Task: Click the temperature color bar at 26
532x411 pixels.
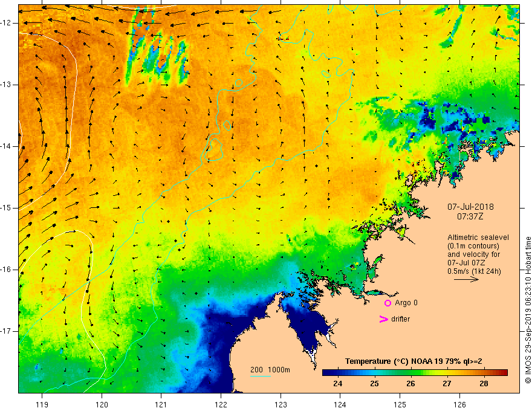Action: click(411, 373)
